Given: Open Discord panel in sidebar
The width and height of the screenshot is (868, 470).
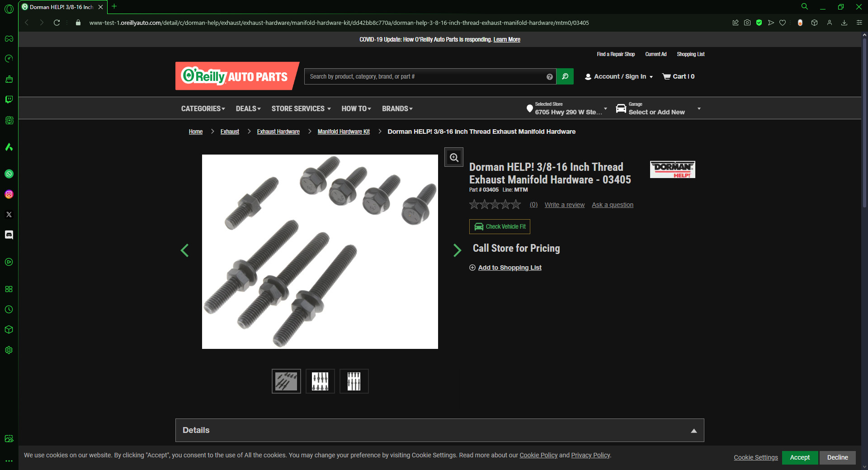Looking at the screenshot, I should (x=9, y=235).
